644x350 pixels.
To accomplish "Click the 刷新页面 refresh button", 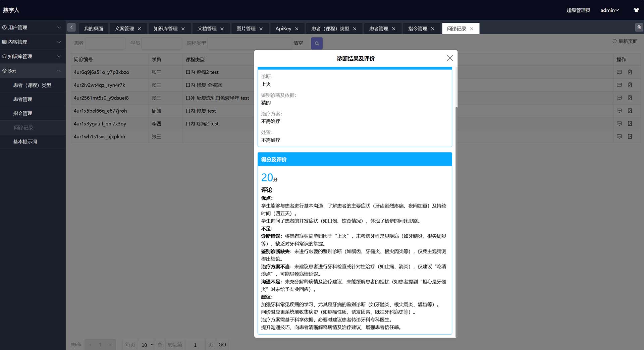I will [x=625, y=41].
